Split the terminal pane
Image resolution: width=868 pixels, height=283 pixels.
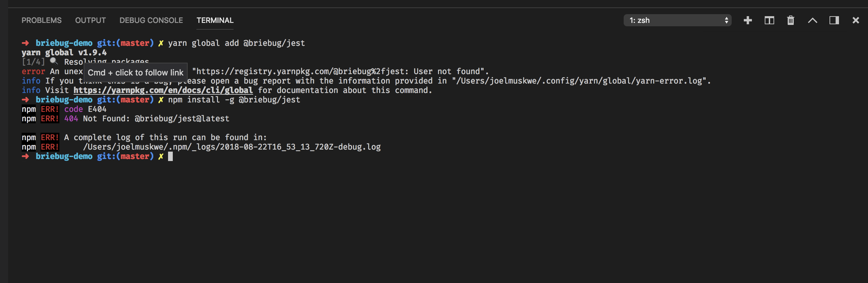tap(769, 20)
